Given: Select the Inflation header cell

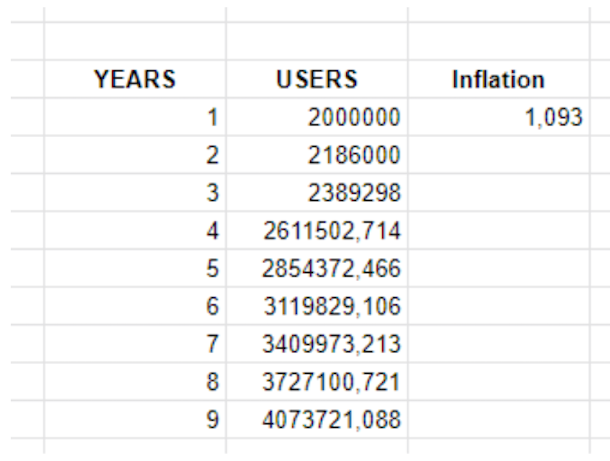Looking at the screenshot, I should 499,79.
